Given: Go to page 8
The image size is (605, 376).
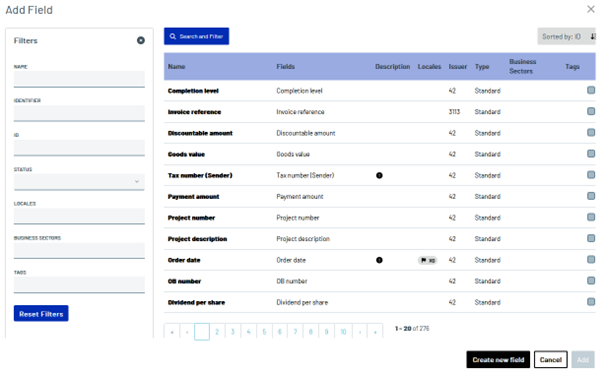Looking at the screenshot, I should (x=311, y=332).
